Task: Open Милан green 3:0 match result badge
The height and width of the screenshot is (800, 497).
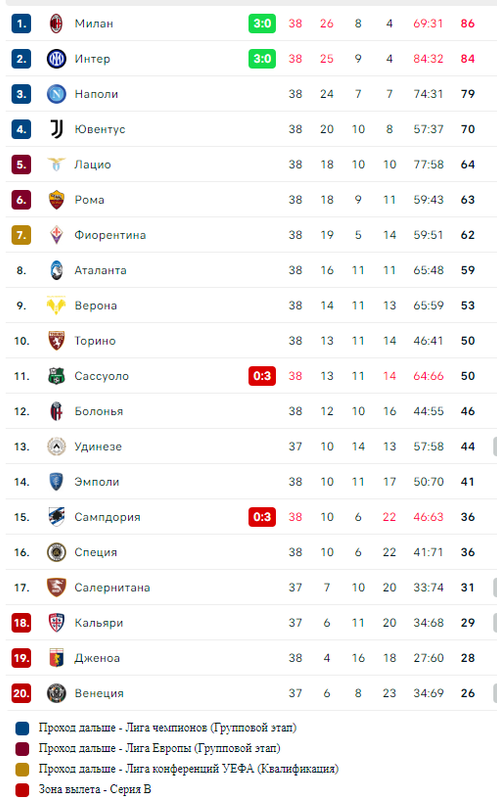Action: pos(262,23)
